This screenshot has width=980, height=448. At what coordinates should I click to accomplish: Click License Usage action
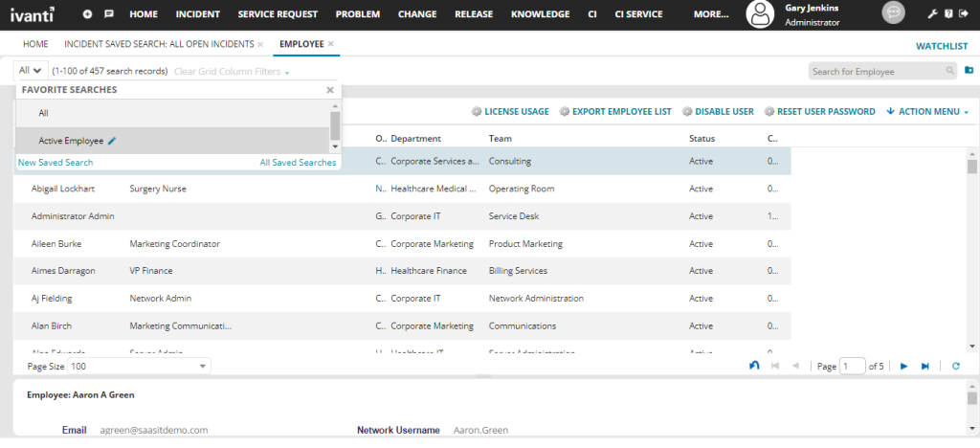511,112
